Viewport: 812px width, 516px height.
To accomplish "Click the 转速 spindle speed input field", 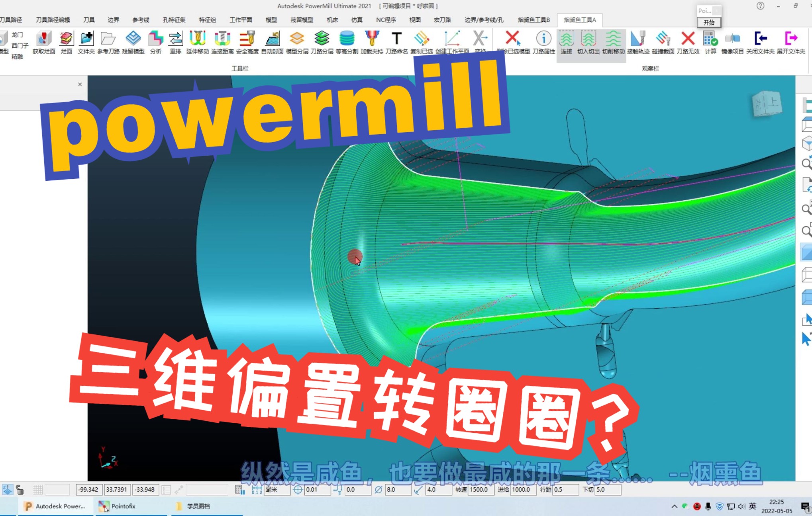I will [x=481, y=489].
